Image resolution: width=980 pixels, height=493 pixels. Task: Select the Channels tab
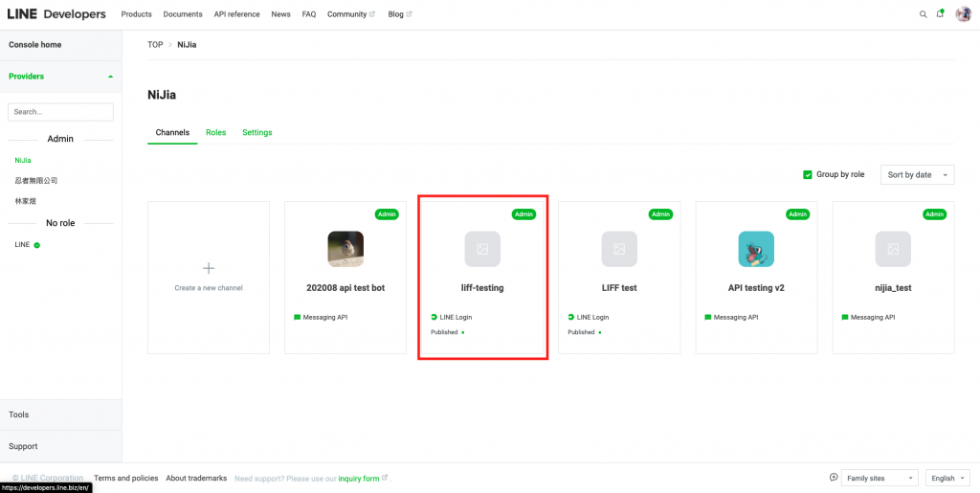[x=172, y=132]
